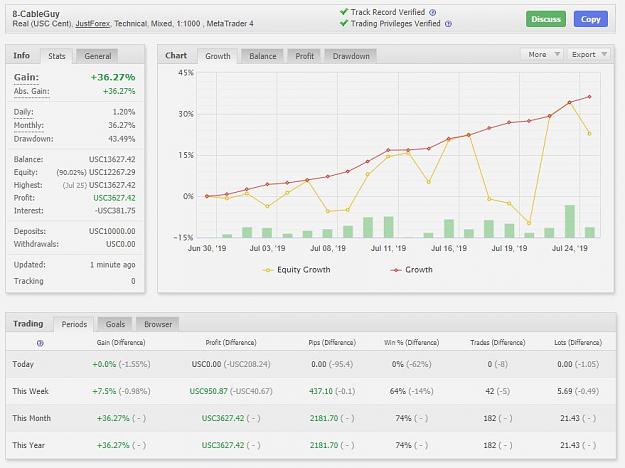
Task: Select the Drawdown chart tab
Action: [x=351, y=56]
